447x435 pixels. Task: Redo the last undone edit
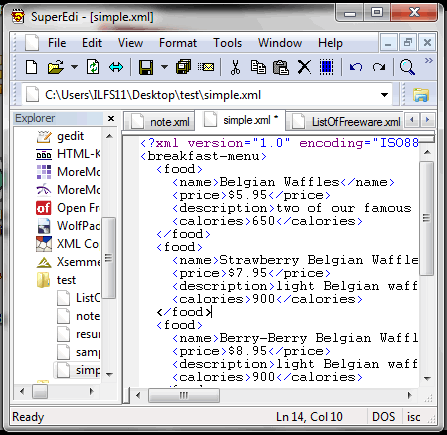[379, 67]
